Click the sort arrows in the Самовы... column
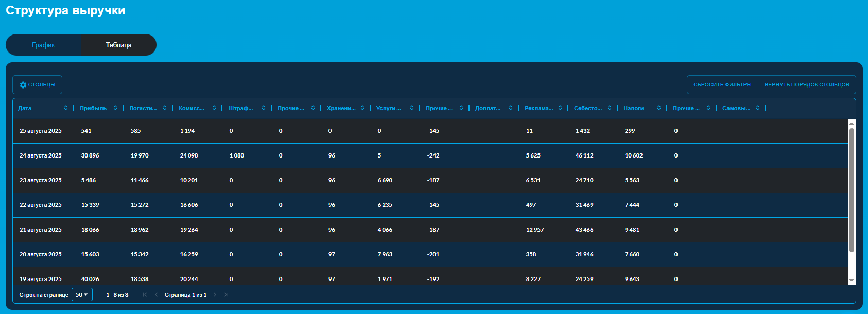Screen dimensions: 868x314 [758, 108]
